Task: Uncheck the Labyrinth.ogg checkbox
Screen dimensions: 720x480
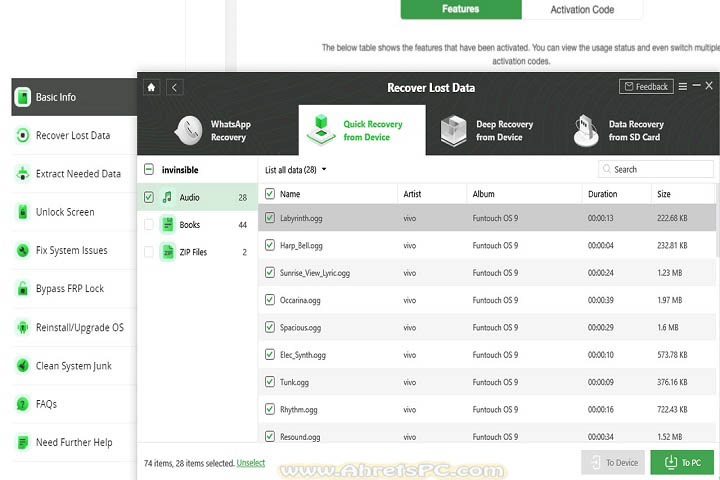Action: (x=270, y=218)
